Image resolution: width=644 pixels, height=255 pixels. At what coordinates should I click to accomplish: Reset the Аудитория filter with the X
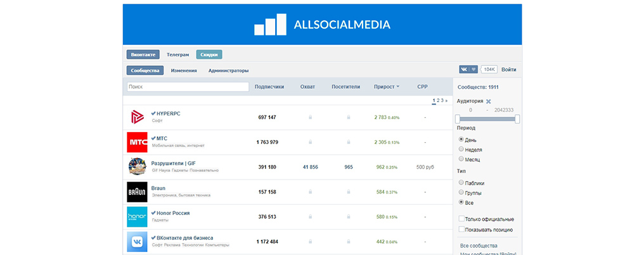488,101
